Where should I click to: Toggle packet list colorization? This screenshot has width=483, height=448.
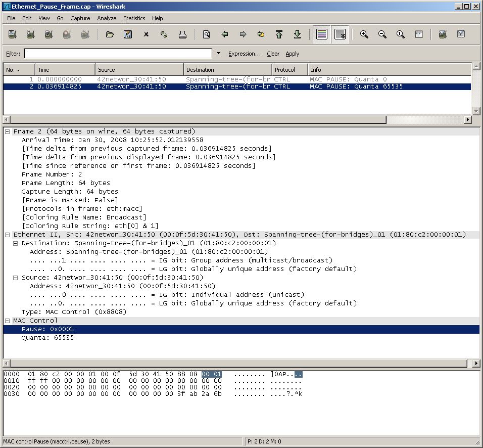coord(322,34)
